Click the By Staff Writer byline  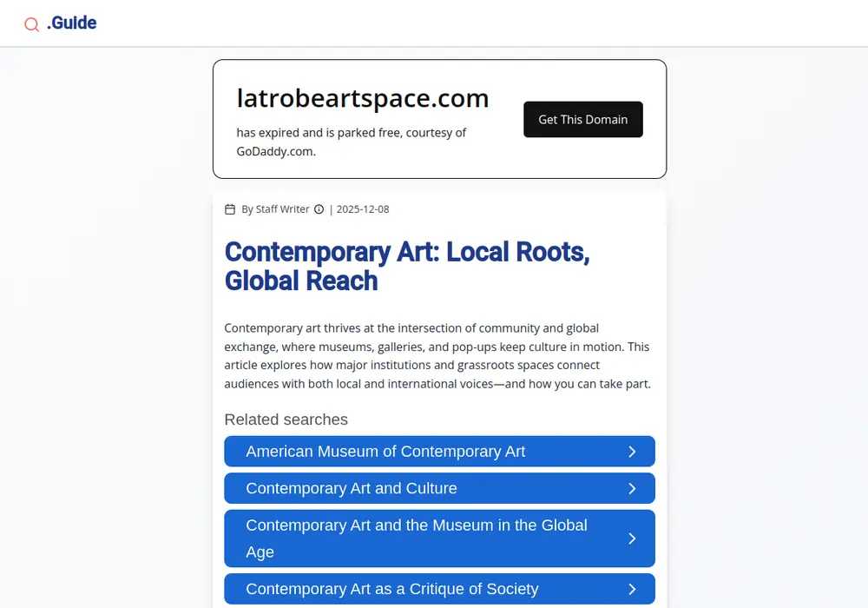click(x=275, y=209)
